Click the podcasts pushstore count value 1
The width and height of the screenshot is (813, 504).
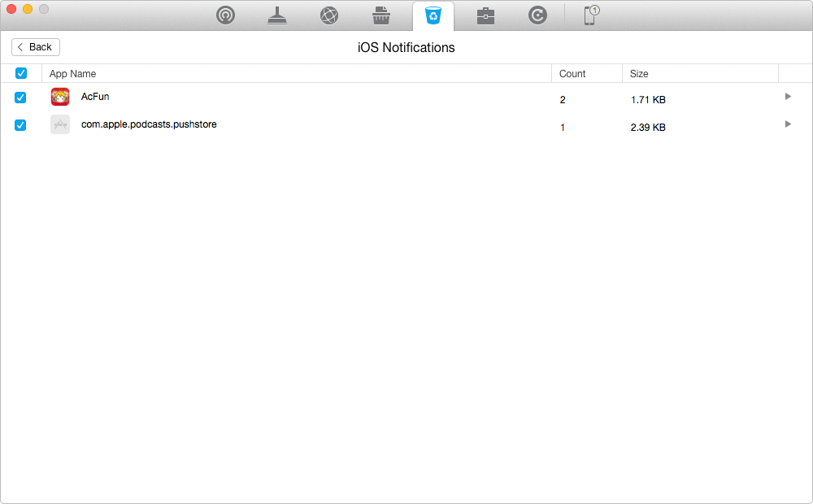563,127
